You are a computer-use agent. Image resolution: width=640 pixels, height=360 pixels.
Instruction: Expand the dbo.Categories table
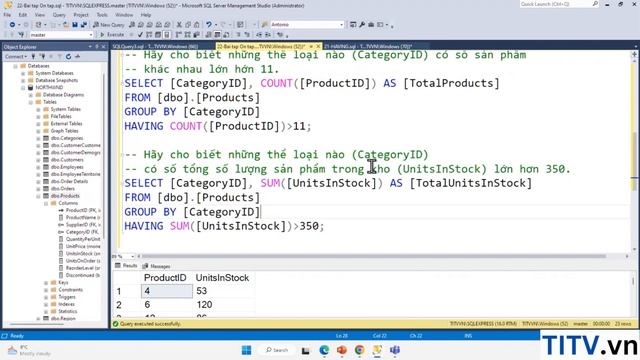pyautogui.click(x=38, y=138)
